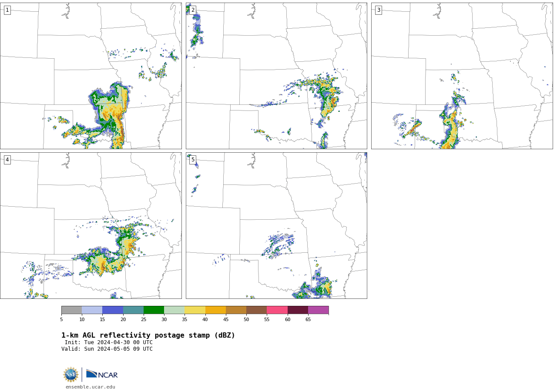Select the gray 5-10 dBZ swatch
Image resolution: width=557 pixels, height=392 pixels.
72,310
